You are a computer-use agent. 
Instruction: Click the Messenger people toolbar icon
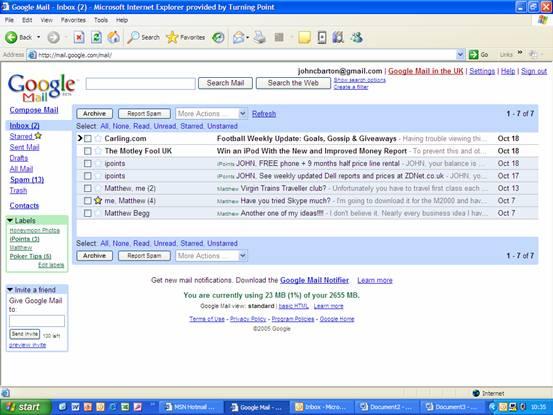357,37
